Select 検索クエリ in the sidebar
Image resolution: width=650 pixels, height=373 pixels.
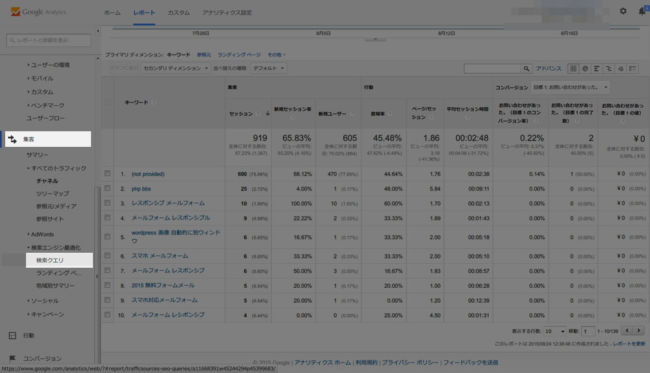point(59,260)
